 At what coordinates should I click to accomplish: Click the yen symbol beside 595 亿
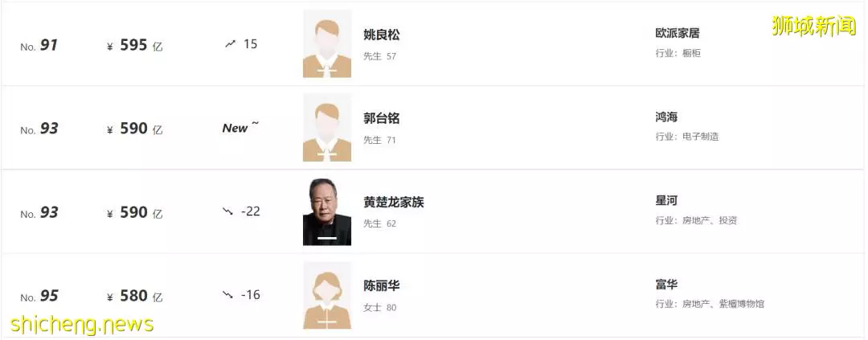[x=109, y=47]
